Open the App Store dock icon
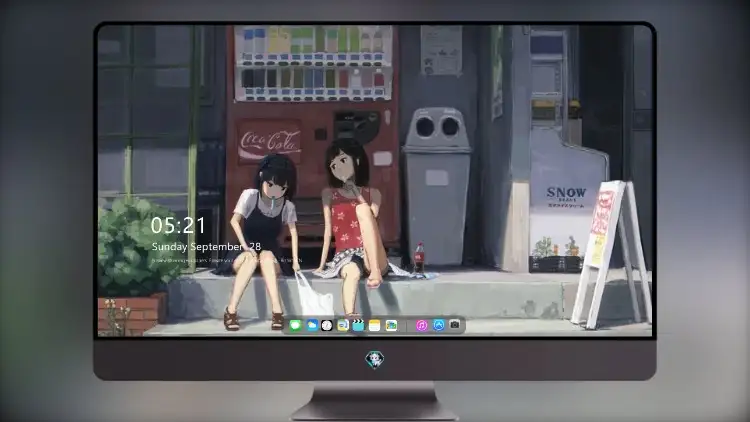The width and height of the screenshot is (750, 422). pyautogui.click(x=439, y=325)
